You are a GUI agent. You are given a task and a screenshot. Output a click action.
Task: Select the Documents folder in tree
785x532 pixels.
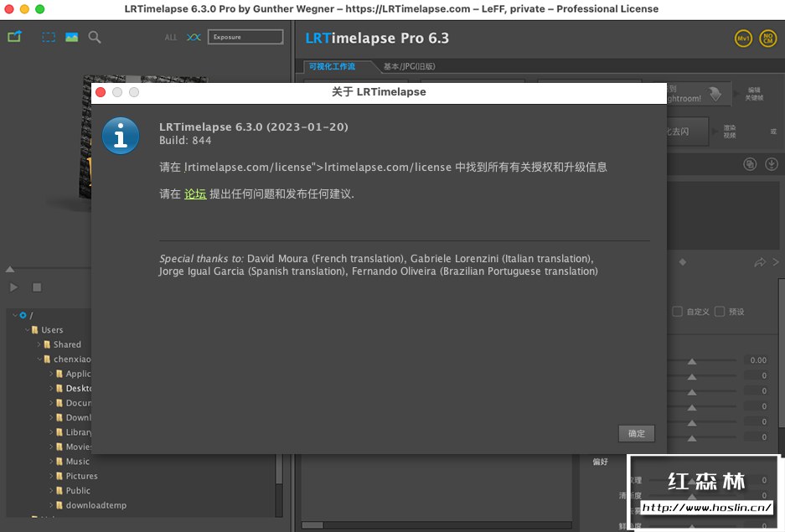coord(79,403)
